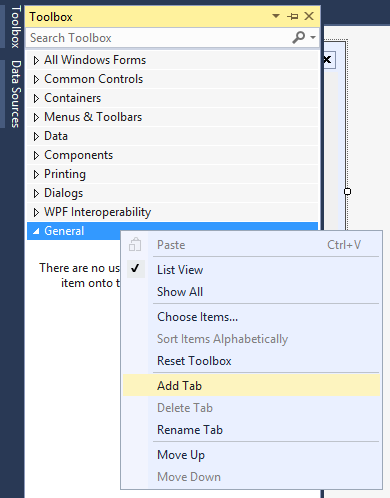Select Show All in the context menu
The height and width of the screenshot is (498, 390).
click(x=252, y=292)
